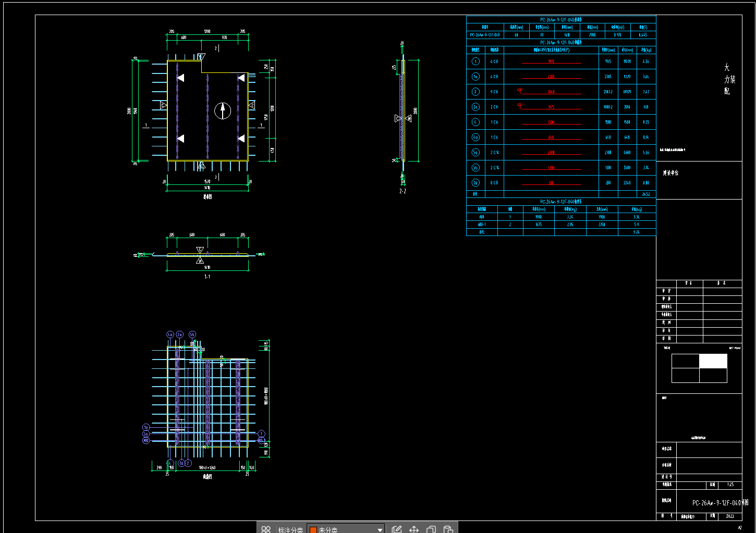The width and height of the screenshot is (756, 533).
Task: Click the 1:25 scale value in title block
Action: pyautogui.click(x=730, y=485)
